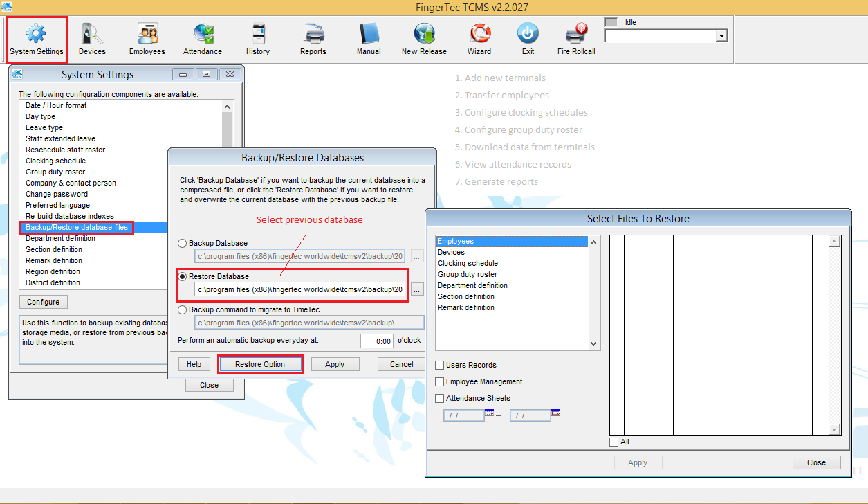Click Close in Select Files To Restore
This screenshot has width=868, height=504.
(816, 462)
